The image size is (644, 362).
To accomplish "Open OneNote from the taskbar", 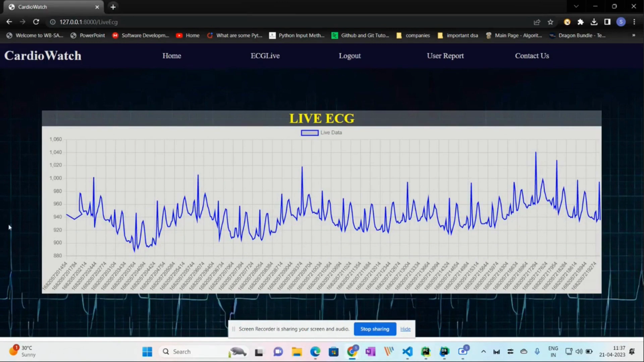I will pos(370,352).
